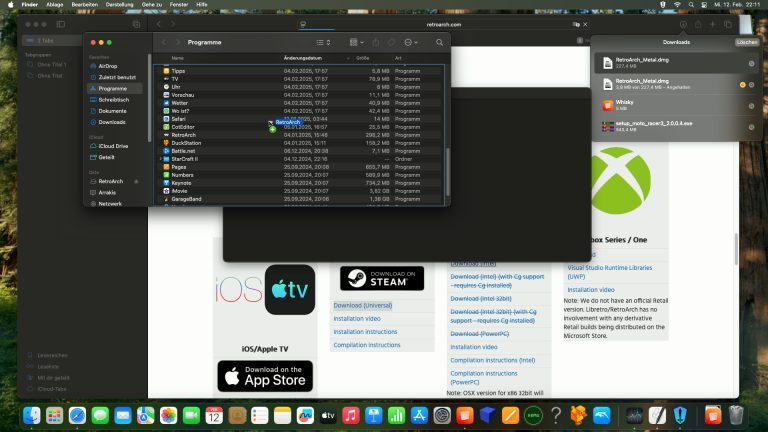768x432 pixels.
Task: Click Safari share toolbar icon
Action: (x=698, y=24)
